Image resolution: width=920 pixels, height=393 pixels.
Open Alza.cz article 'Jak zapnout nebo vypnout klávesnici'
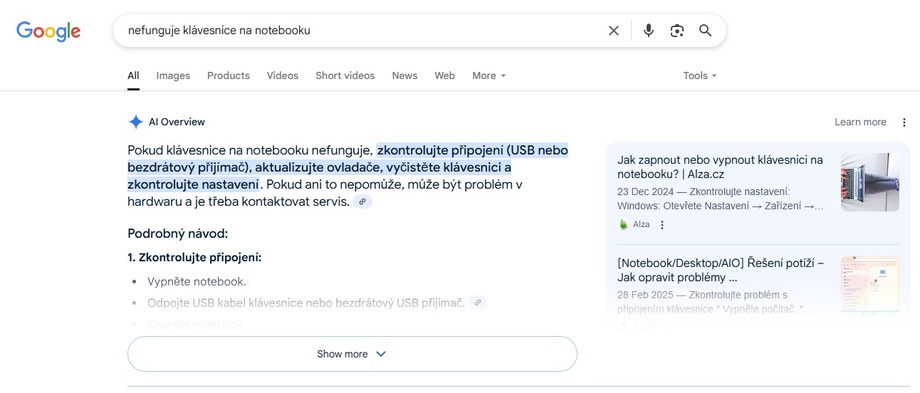coord(720,167)
